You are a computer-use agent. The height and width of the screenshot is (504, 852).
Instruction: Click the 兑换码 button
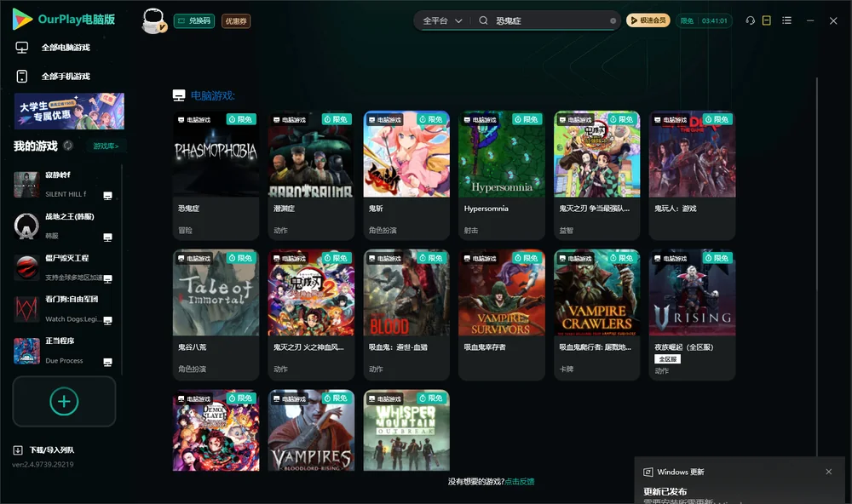pyautogui.click(x=194, y=21)
